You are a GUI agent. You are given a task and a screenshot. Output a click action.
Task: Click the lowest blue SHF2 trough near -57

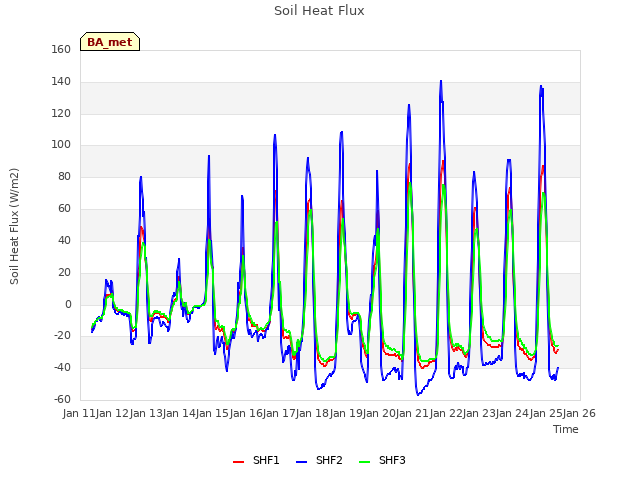tap(418, 395)
